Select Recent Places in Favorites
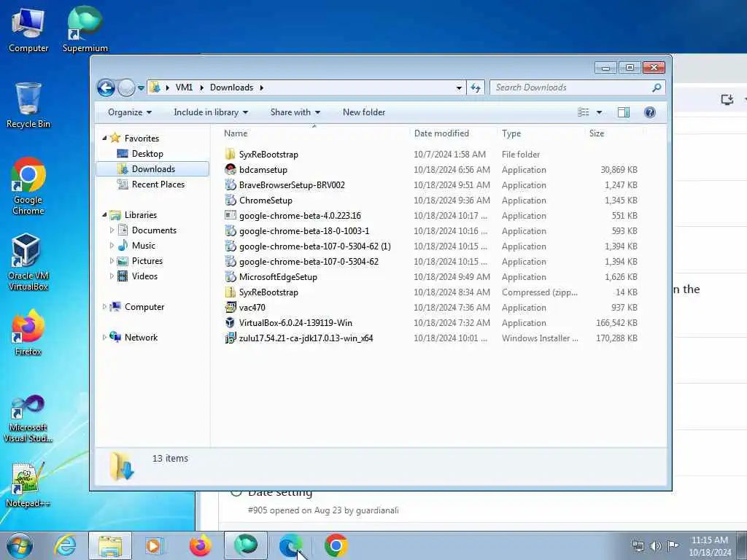The height and width of the screenshot is (560, 747). (158, 184)
